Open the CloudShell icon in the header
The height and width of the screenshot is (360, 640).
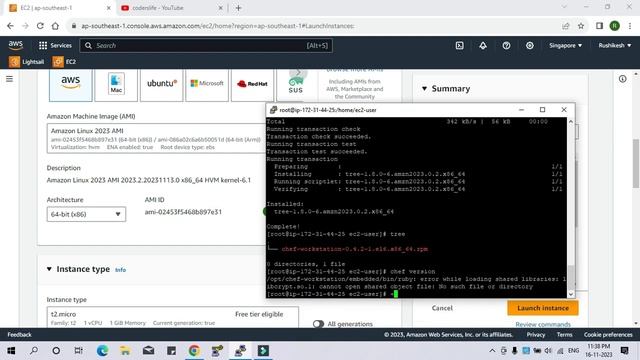tap(460, 45)
